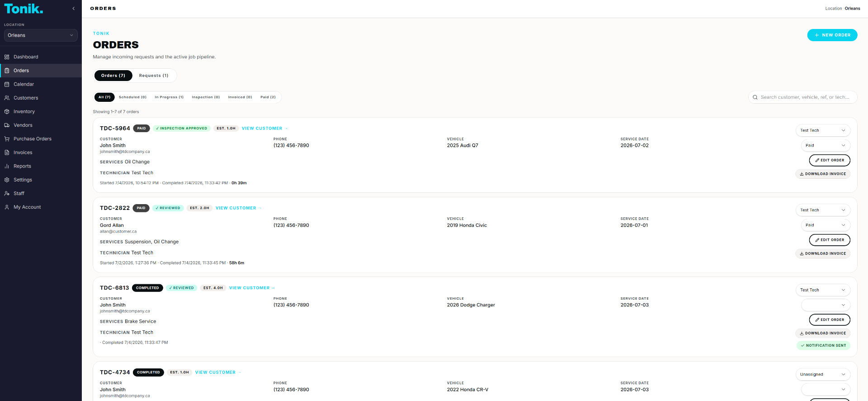The width and height of the screenshot is (868, 401).
Task: Switch to the Orders (7) tab
Action: (113, 76)
